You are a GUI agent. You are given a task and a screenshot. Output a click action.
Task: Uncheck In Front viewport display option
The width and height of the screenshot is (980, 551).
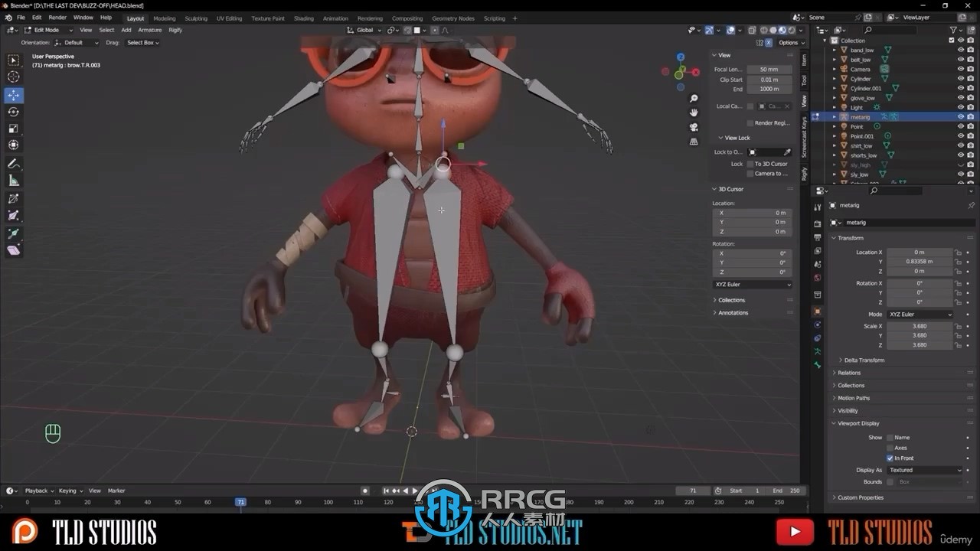pyautogui.click(x=890, y=458)
